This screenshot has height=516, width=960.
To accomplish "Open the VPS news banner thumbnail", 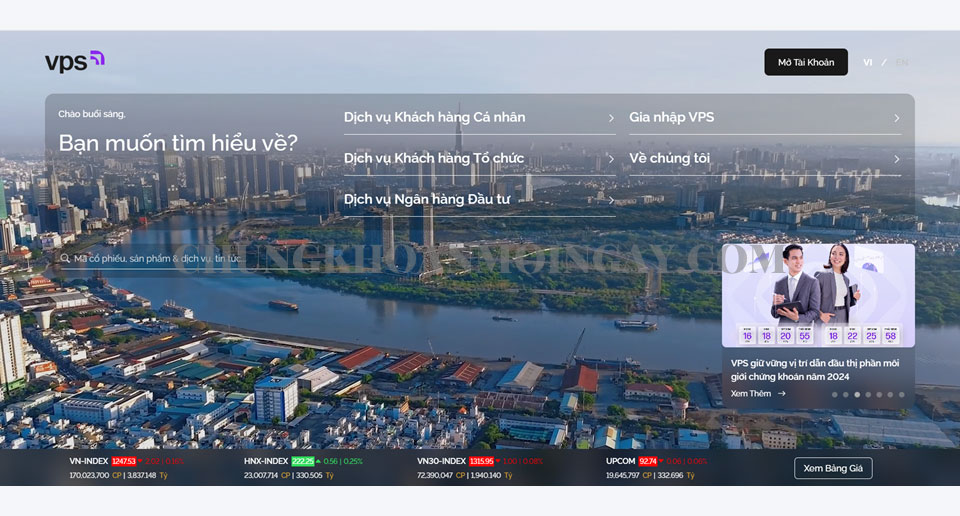I will (818, 295).
